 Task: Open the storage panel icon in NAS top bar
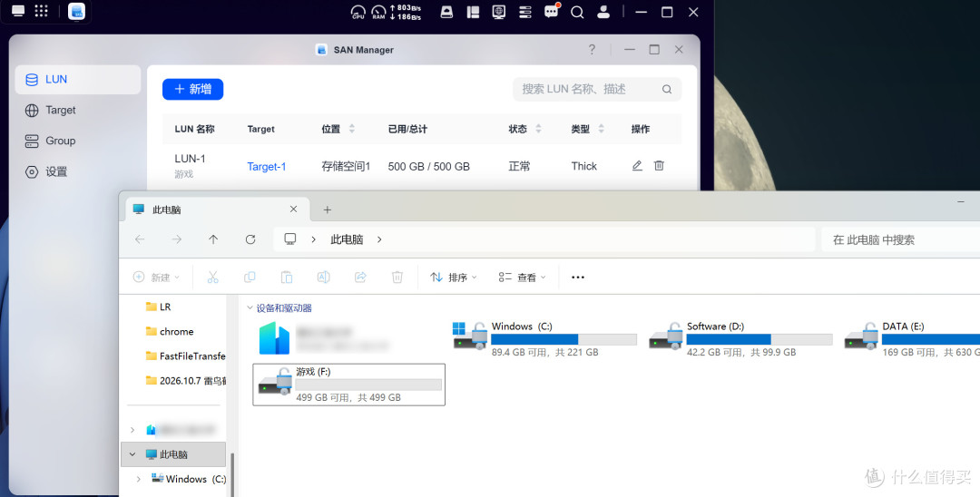tap(525, 12)
